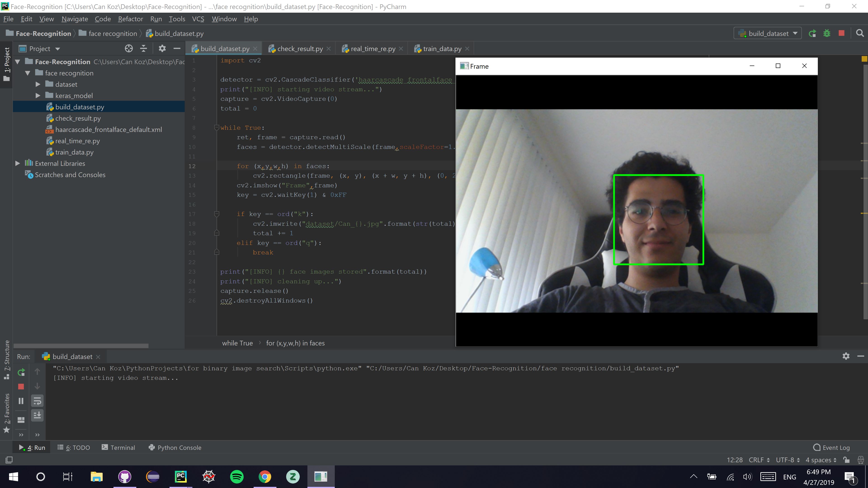Viewport: 868px width, 488px height.
Task: Click the Pause program execution icon
Action: 21,400
